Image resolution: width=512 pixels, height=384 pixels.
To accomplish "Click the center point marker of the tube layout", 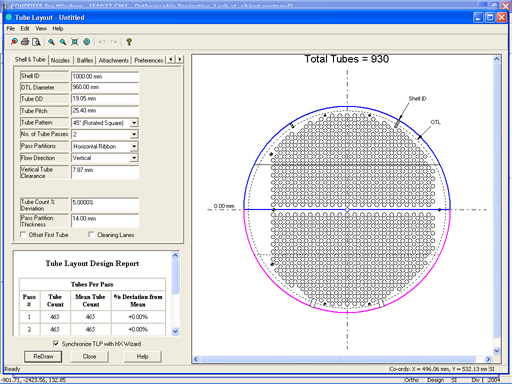I will pyautogui.click(x=347, y=210).
